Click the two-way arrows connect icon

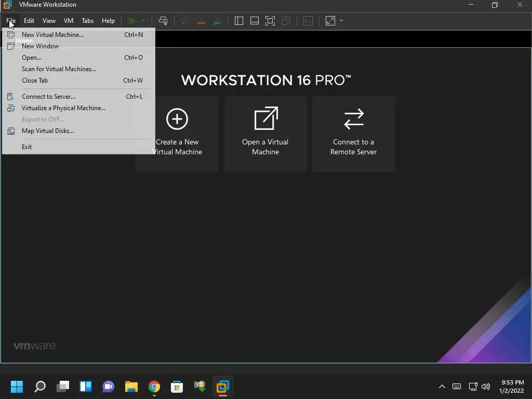354,119
